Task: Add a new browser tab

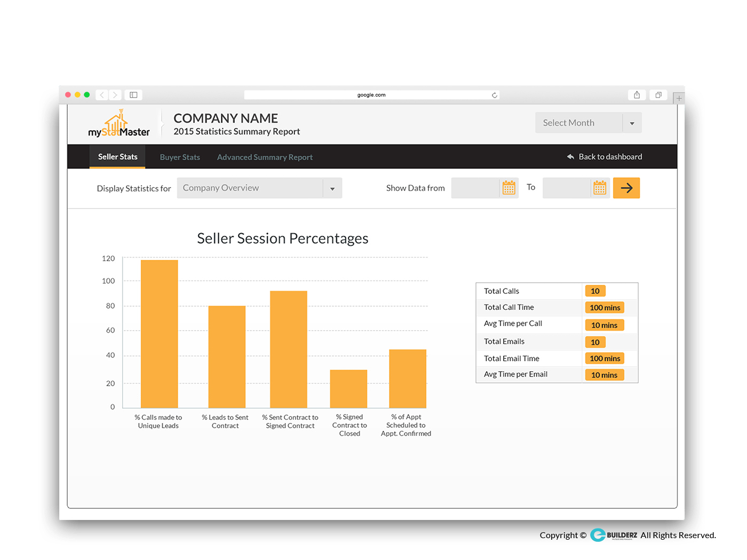Action: tap(679, 98)
